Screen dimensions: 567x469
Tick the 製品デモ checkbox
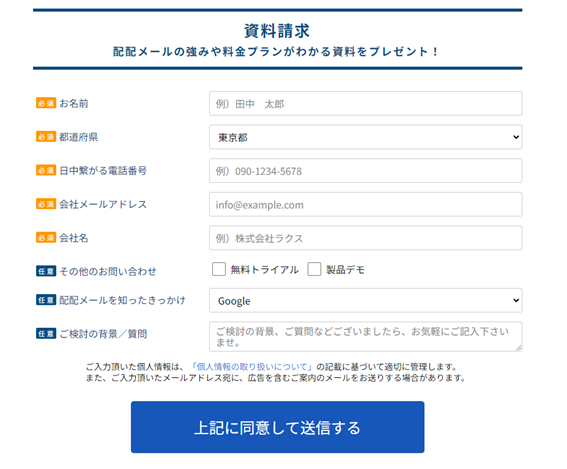coord(314,269)
